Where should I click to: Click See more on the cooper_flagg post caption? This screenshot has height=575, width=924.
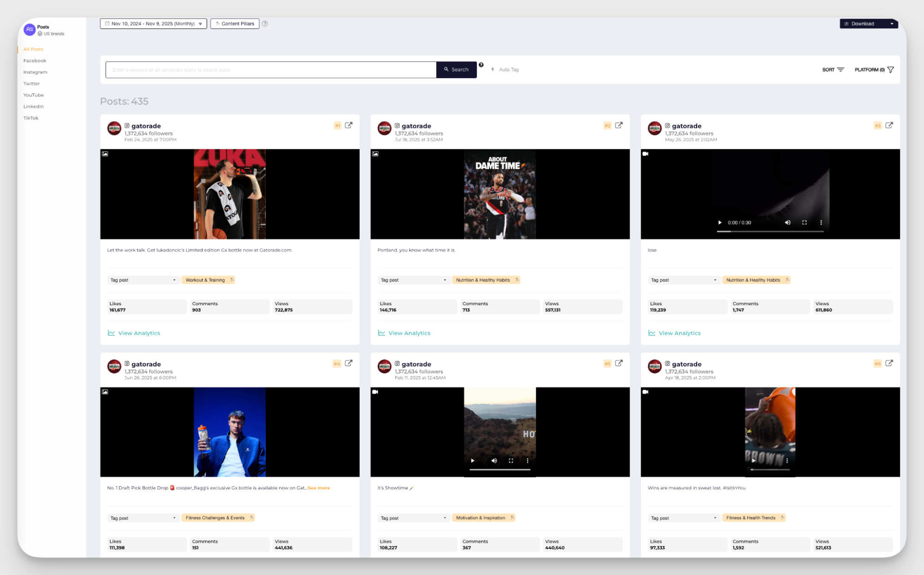pos(318,488)
